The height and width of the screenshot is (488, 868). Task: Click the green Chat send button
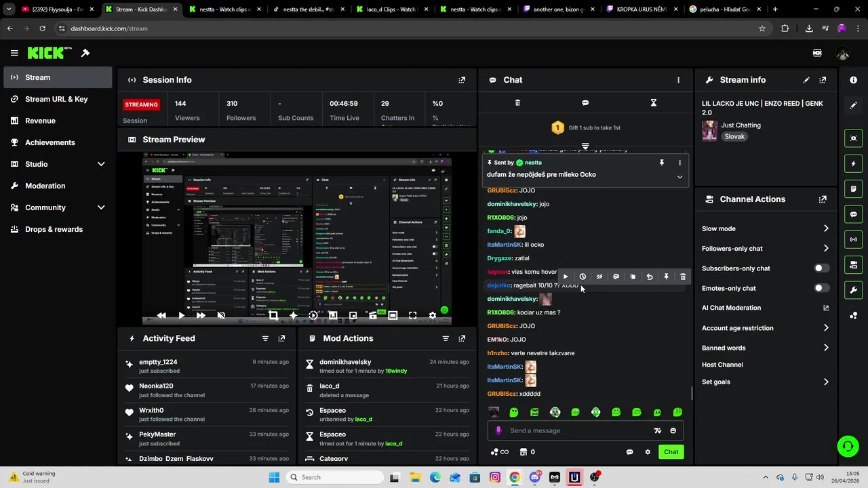click(x=671, y=452)
